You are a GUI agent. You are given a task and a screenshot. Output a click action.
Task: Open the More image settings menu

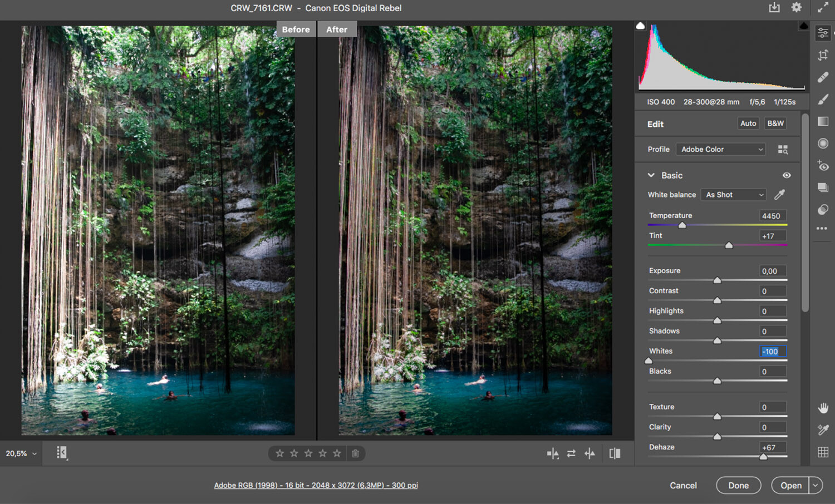823,228
